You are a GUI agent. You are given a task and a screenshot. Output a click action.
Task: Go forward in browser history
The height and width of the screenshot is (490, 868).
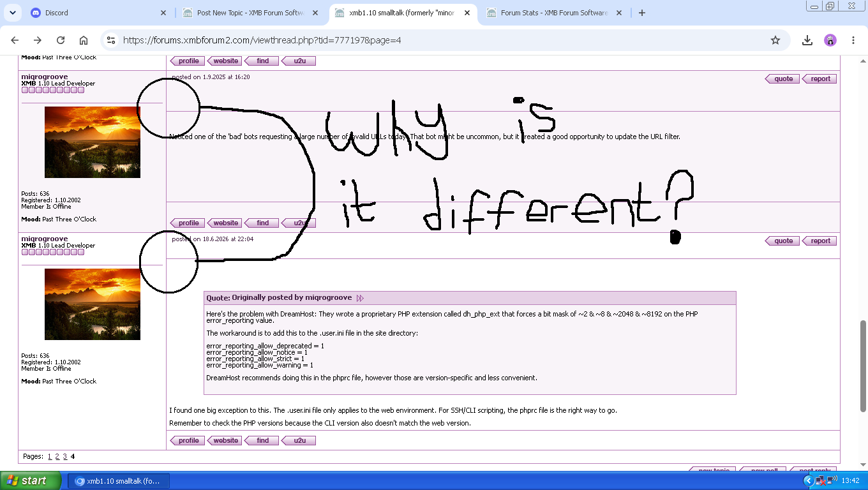click(38, 40)
